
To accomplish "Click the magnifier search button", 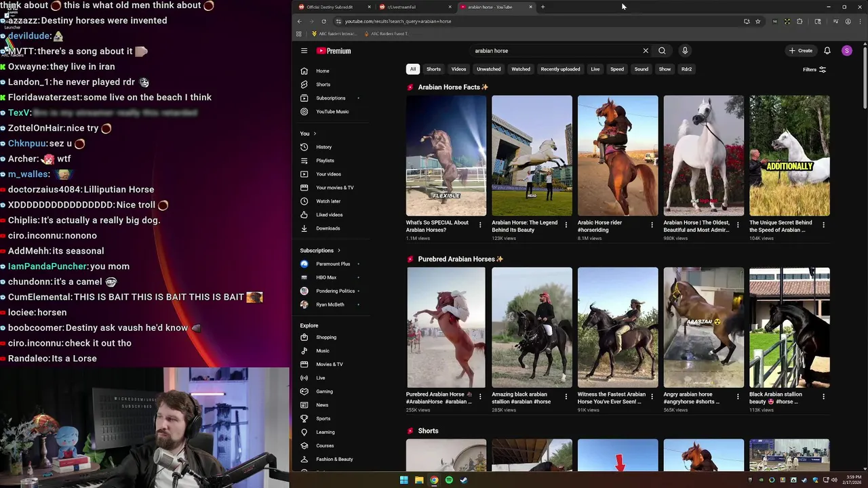I will [662, 51].
